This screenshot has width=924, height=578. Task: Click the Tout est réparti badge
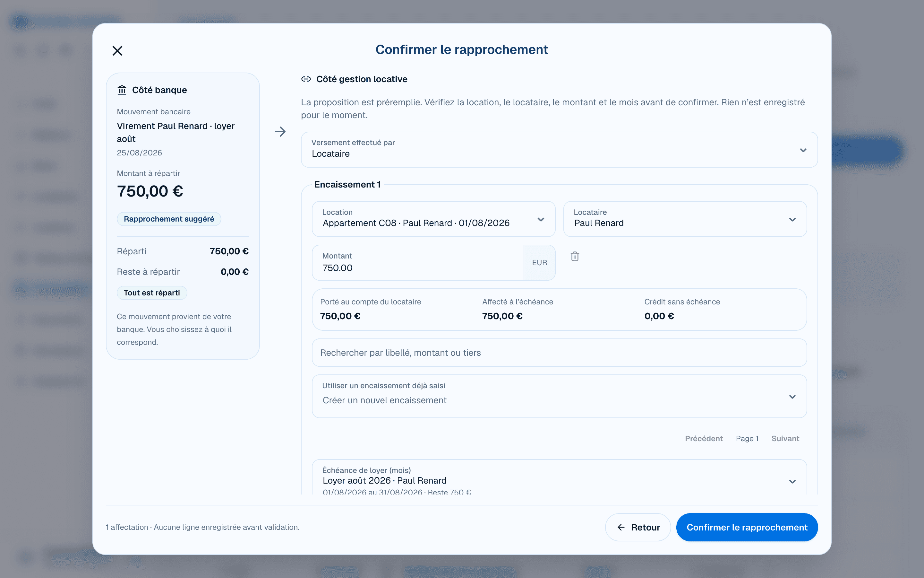click(x=151, y=293)
